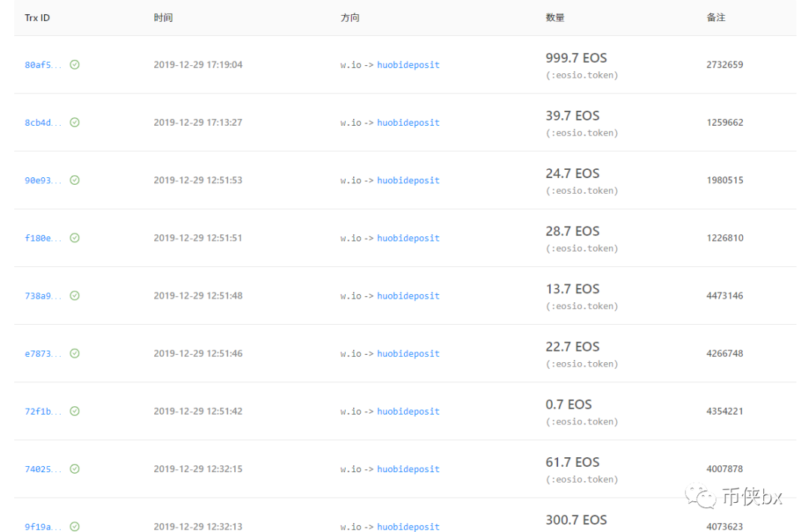Open huobideposit in the 0.7 EOS row

point(408,412)
